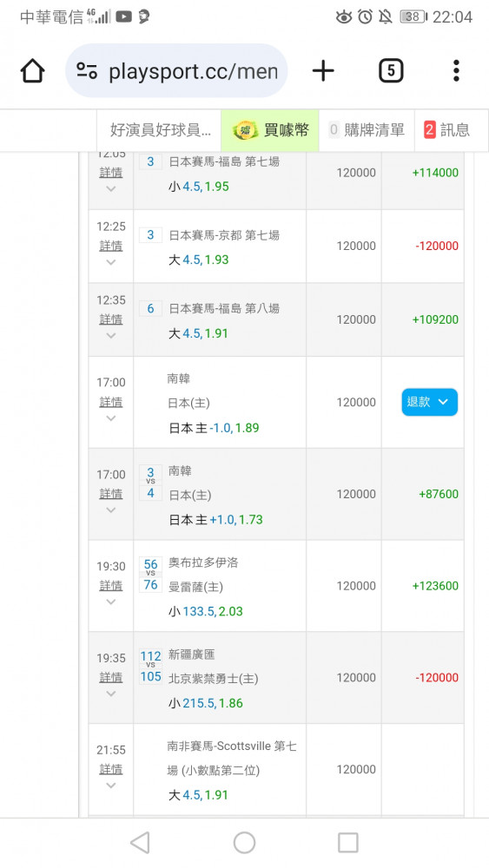Image resolution: width=489 pixels, height=868 pixels.
Task: Expand chevron under 19:30 row details
Action: [111, 602]
